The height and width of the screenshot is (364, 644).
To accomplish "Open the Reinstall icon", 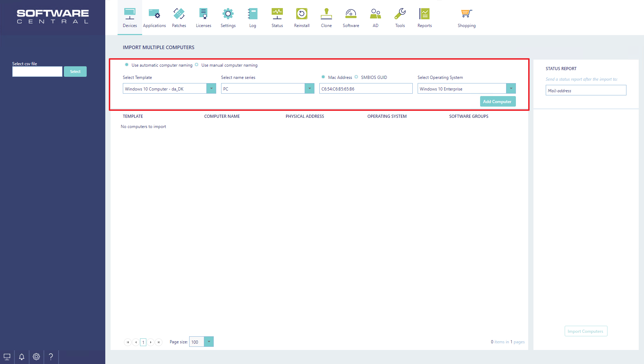I will click(x=302, y=14).
